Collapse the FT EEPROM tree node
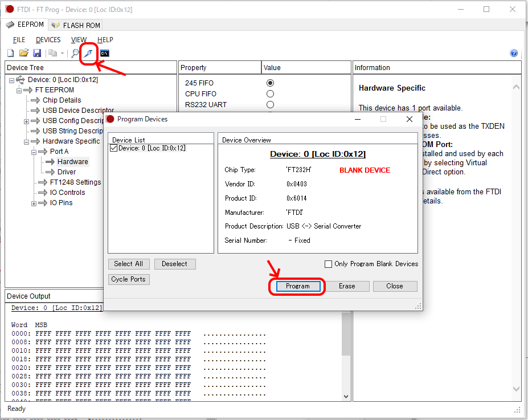The height and width of the screenshot is (420, 528). 19,90
